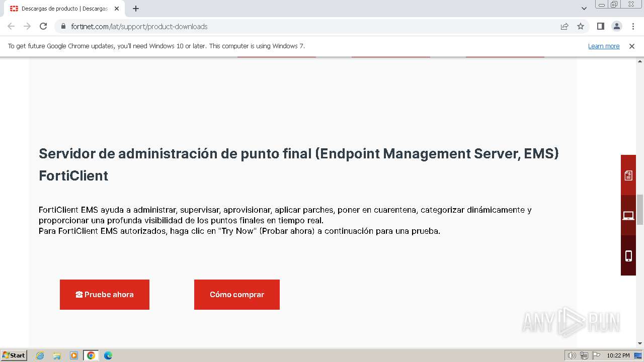Open the Windows Start menu
The image size is (644, 362).
14,355
